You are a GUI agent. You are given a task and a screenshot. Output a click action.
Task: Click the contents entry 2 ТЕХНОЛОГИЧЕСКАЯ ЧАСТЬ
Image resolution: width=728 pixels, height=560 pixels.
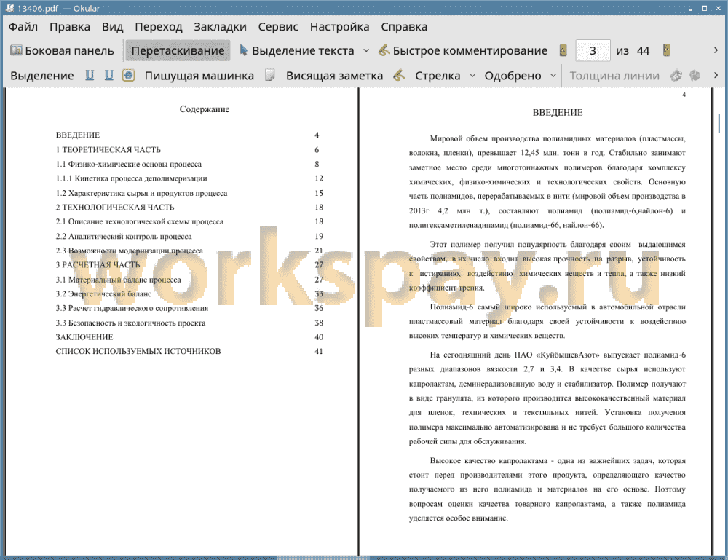tap(115, 207)
